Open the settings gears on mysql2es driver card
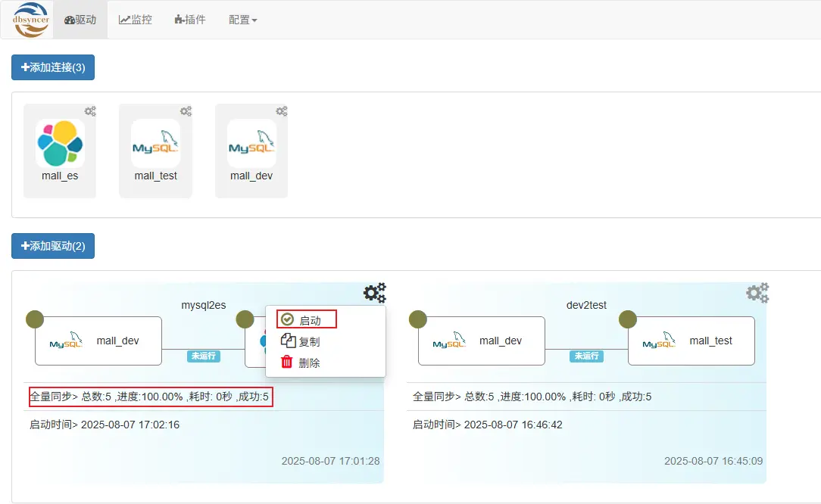821x504 pixels. (374, 294)
